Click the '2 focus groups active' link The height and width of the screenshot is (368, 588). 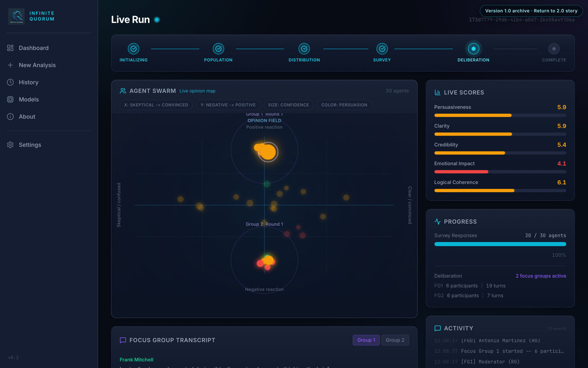tap(541, 276)
